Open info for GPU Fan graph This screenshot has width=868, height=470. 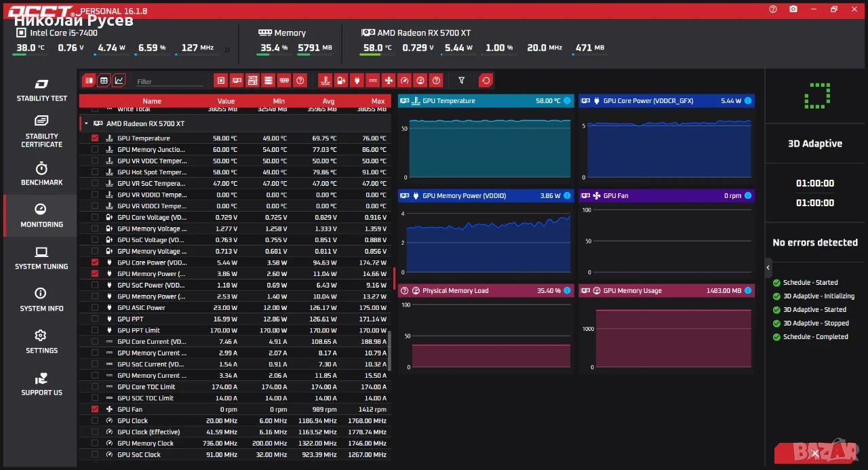748,195
